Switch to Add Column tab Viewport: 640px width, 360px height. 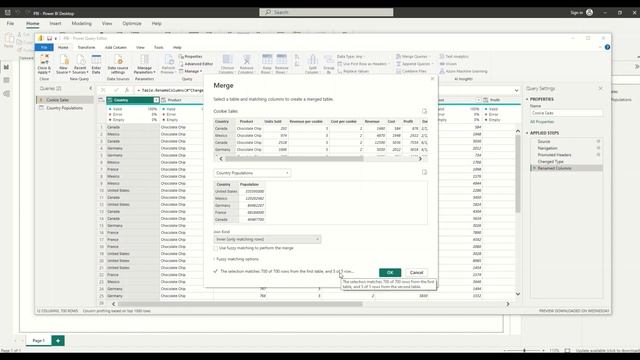pyautogui.click(x=116, y=47)
